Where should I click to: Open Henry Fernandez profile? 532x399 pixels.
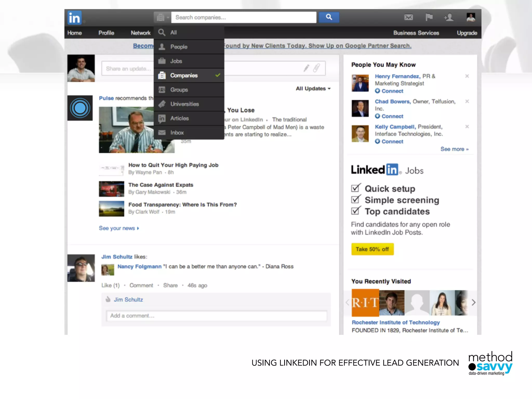[397, 76]
